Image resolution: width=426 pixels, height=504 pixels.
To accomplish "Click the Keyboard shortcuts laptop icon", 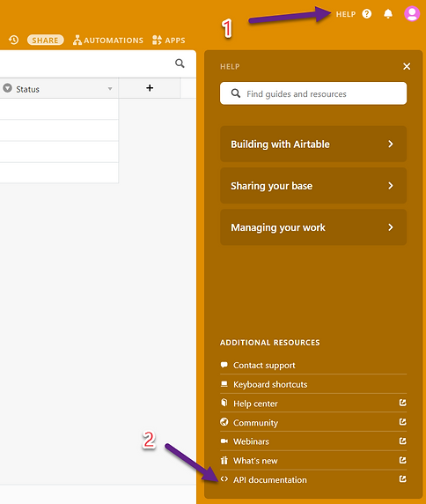I will [224, 384].
